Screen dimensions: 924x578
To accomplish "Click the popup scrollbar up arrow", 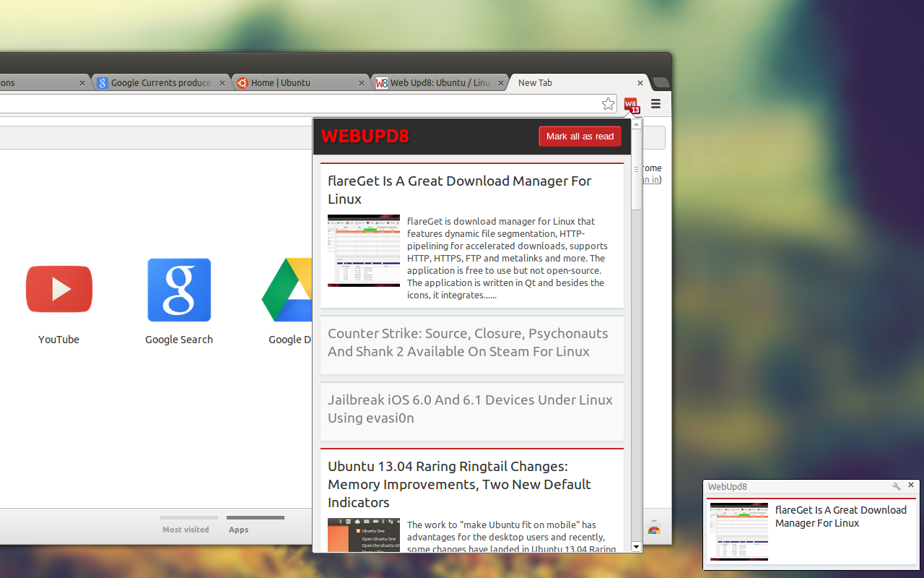I will (x=637, y=124).
